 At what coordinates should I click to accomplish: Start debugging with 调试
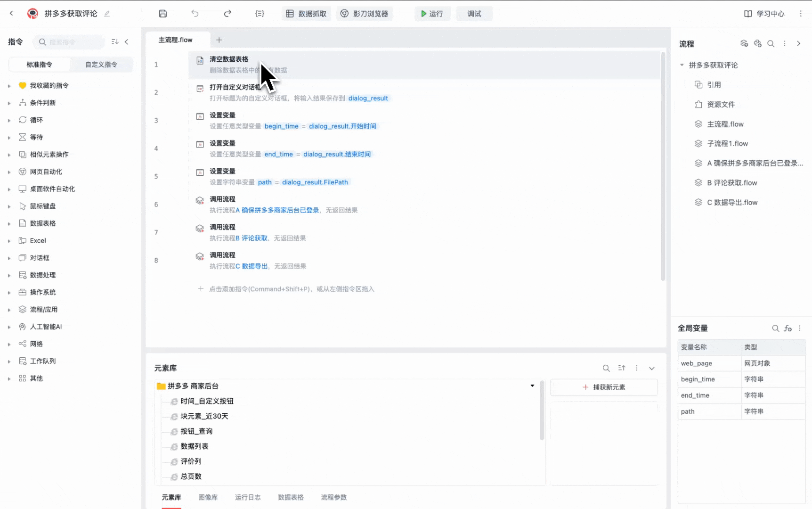point(474,14)
